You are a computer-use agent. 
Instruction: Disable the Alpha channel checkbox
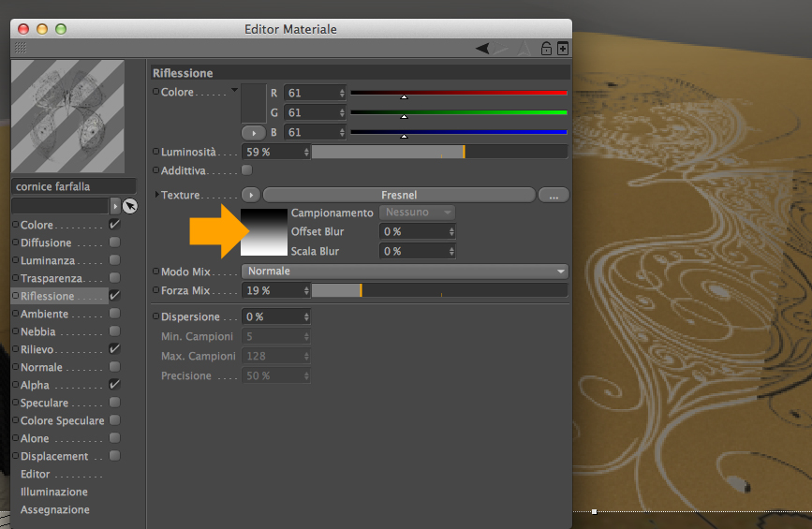coord(115,385)
